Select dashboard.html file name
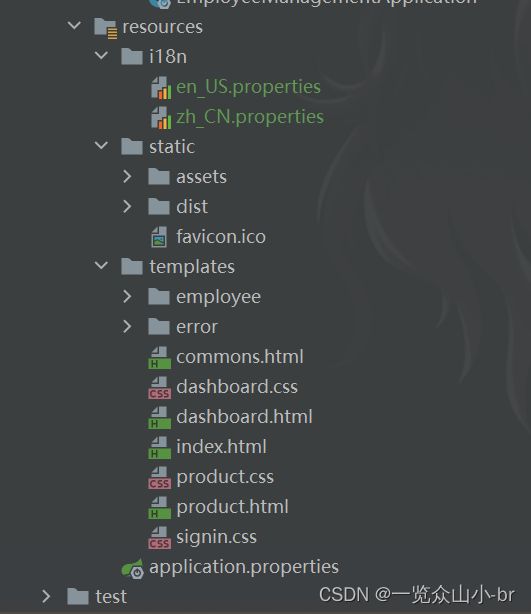 pos(244,417)
